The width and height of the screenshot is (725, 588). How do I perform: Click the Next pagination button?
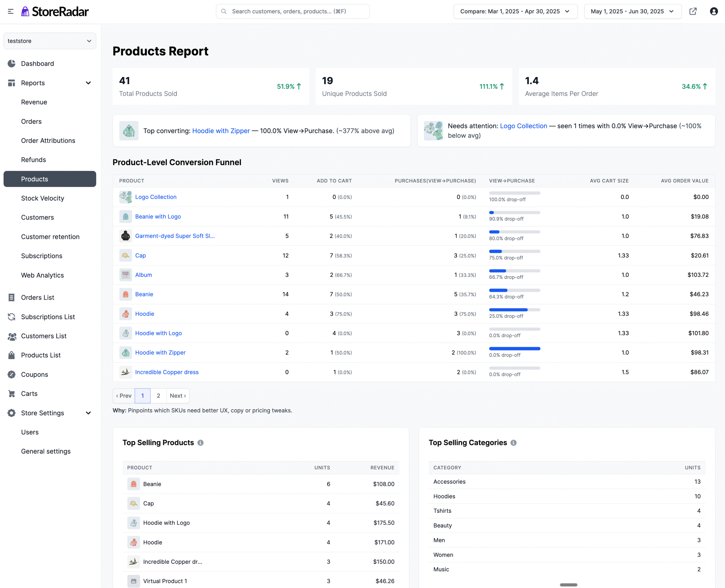coord(178,395)
